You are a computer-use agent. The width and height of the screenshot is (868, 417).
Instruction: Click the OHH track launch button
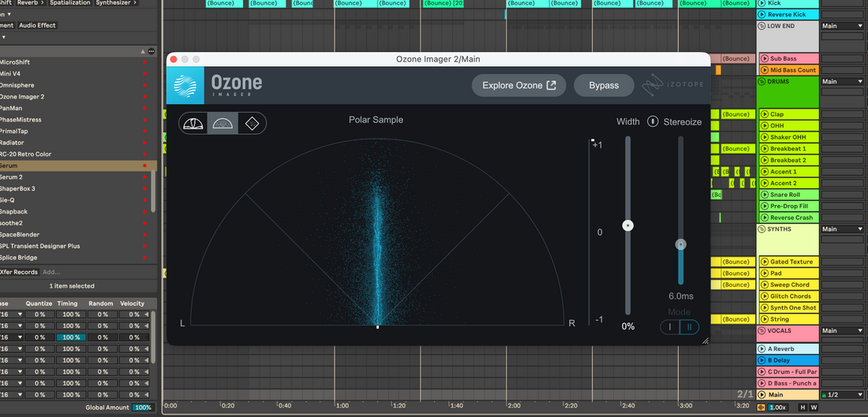(x=765, y=125)
